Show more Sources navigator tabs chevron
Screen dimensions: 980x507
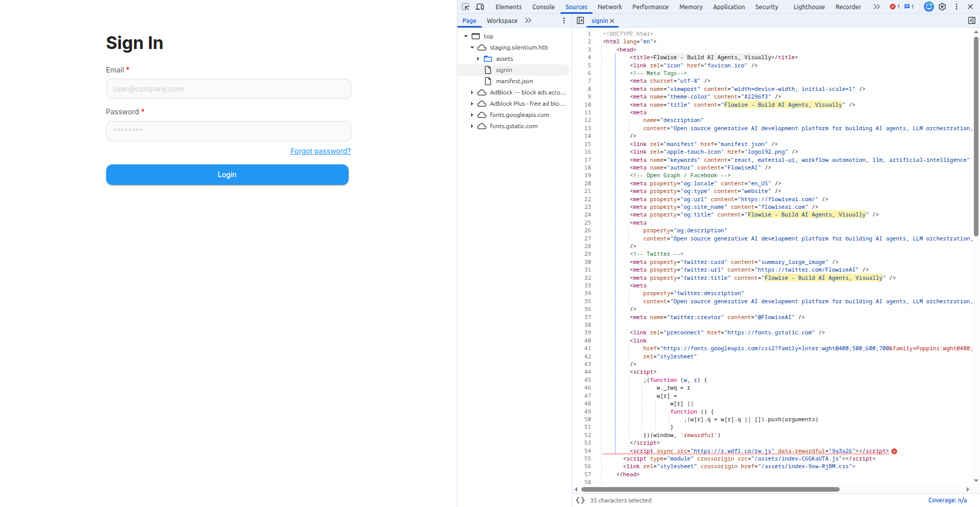click(x=528, y=20)
